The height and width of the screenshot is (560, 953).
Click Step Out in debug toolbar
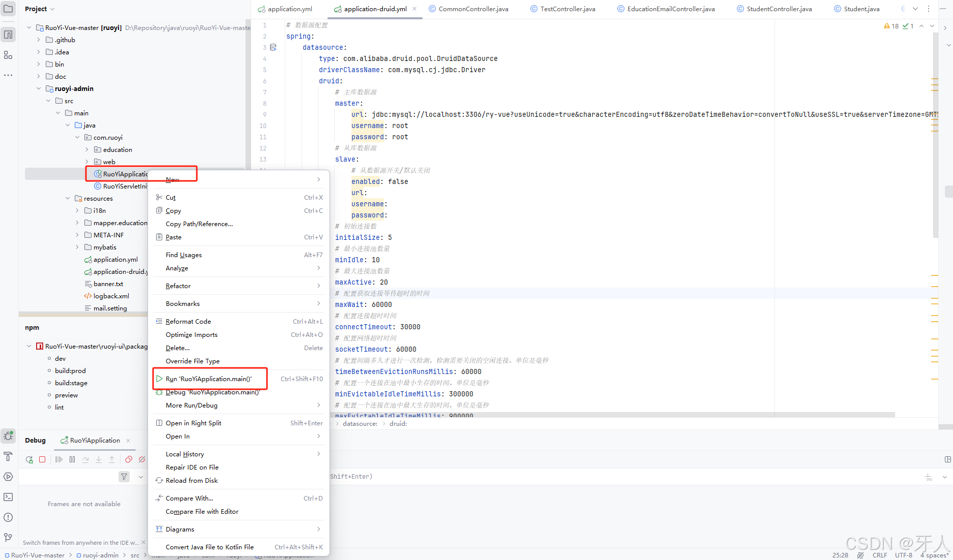coord(112,459)
